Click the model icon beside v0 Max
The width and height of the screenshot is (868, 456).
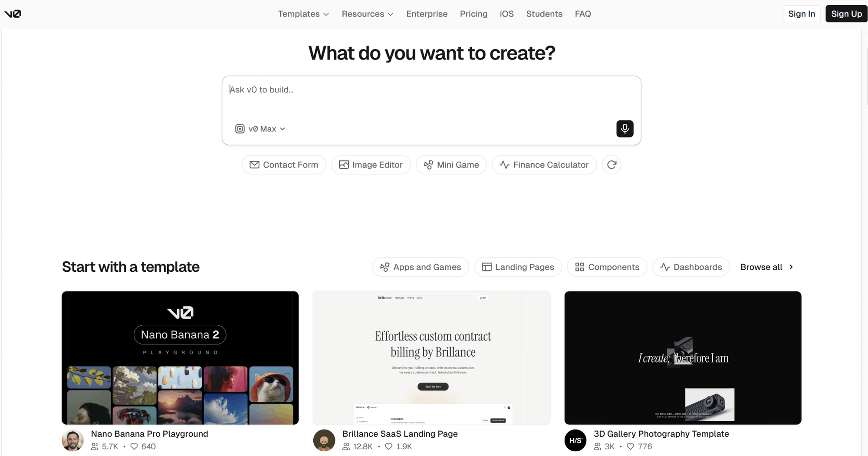[240, 129]
